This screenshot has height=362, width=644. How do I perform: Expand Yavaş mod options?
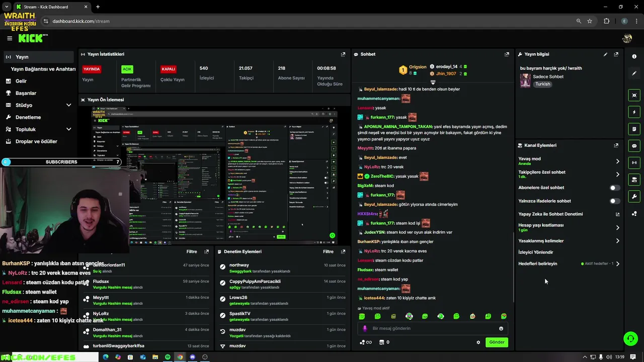point(617,161)
